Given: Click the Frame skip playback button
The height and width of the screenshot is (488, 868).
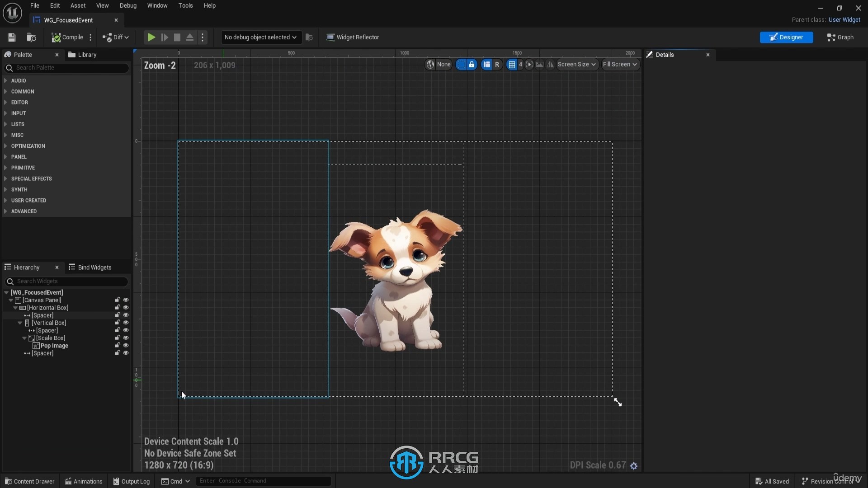Looking at the screenshot, I should tap(165, 37).
